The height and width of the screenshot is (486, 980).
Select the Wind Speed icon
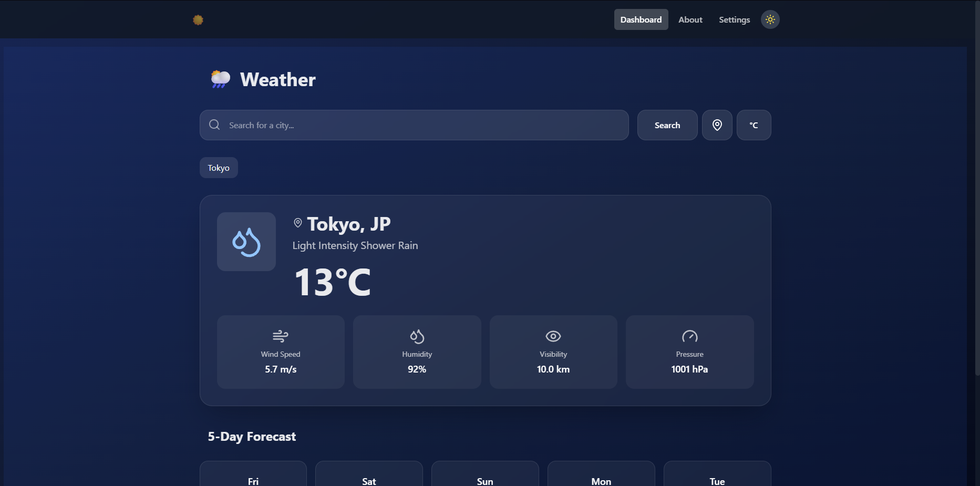(281, 336)
